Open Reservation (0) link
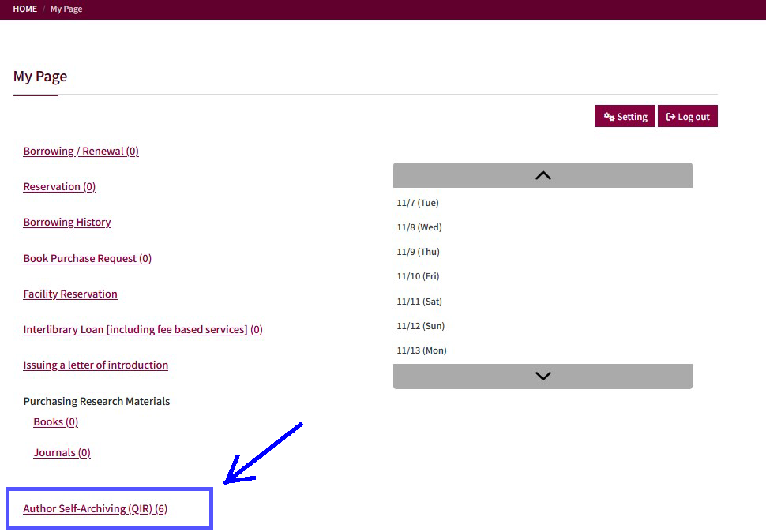The width and height of the screenshot is (766, 532). tap(59, 187)
